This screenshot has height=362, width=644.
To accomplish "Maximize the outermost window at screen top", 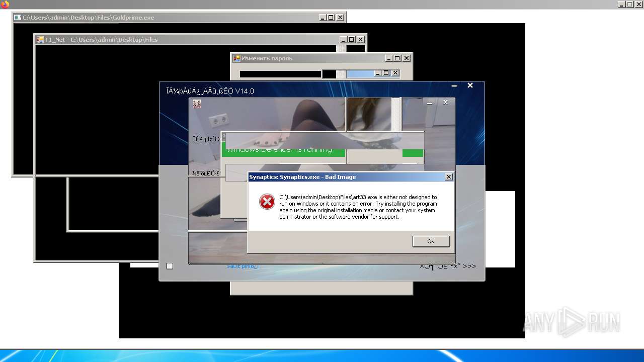I will [x=630, y=5].
